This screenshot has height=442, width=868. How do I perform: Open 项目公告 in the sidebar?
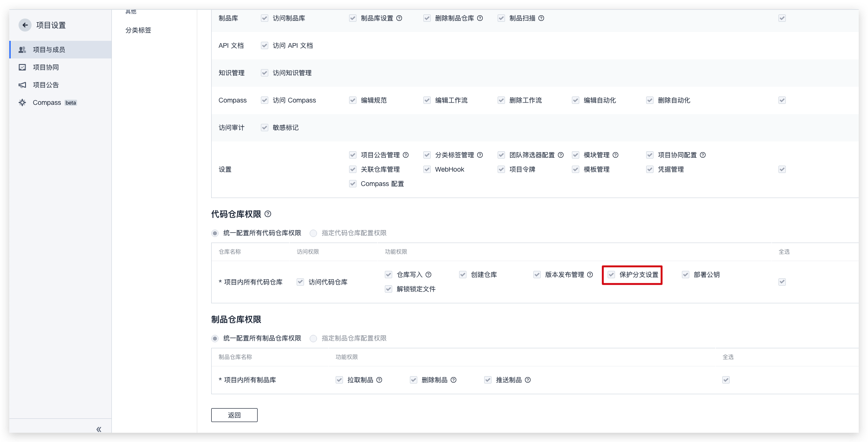click(x=45, y=85)
